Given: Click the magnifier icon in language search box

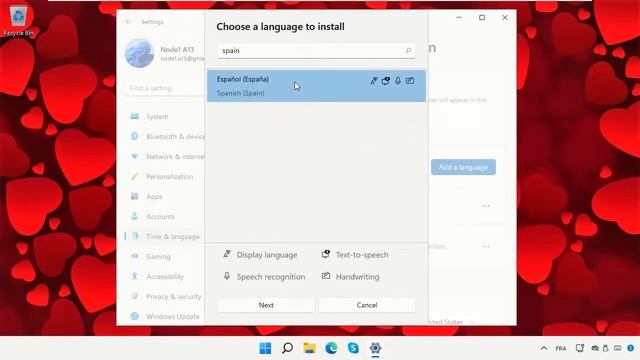Looking at the screenshot, I should pyautogui.click(x=408, y=51).
